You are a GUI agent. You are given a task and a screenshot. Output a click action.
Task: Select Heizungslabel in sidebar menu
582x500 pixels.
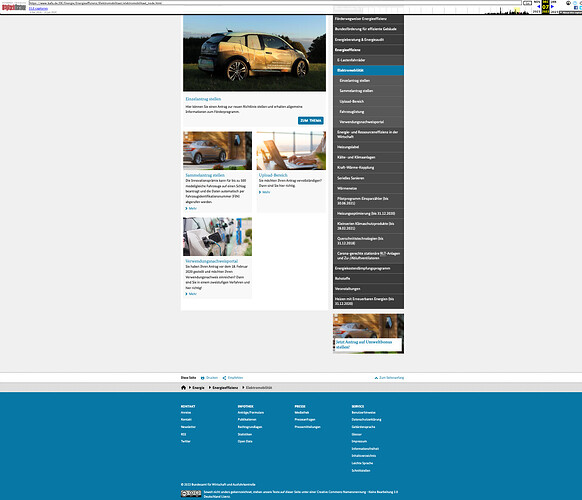click(x=368, y=147)
